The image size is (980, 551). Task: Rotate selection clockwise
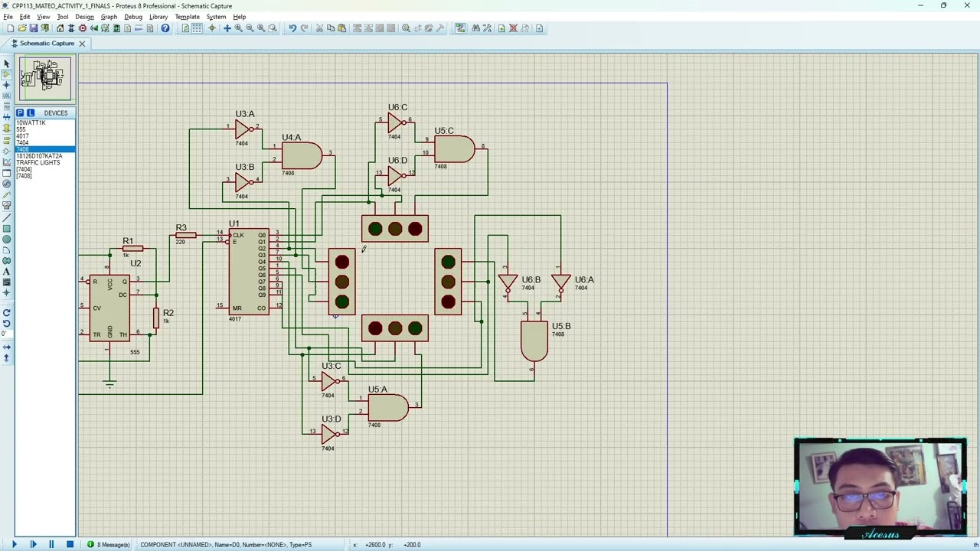click(x=7, y=312)
